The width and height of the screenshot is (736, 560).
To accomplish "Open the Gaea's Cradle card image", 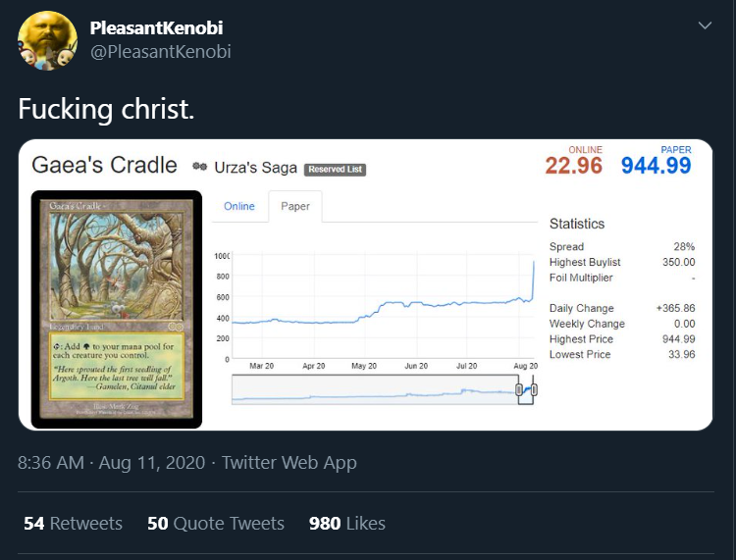I will [117, 309].
